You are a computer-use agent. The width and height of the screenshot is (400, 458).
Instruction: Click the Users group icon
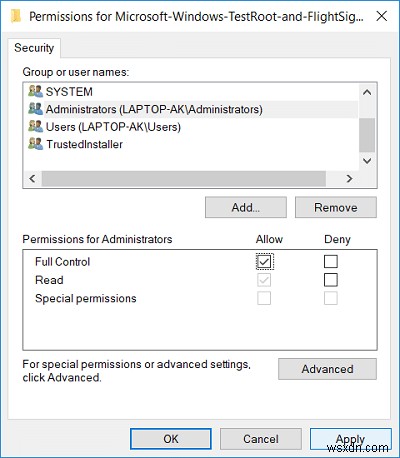[35, 127]
